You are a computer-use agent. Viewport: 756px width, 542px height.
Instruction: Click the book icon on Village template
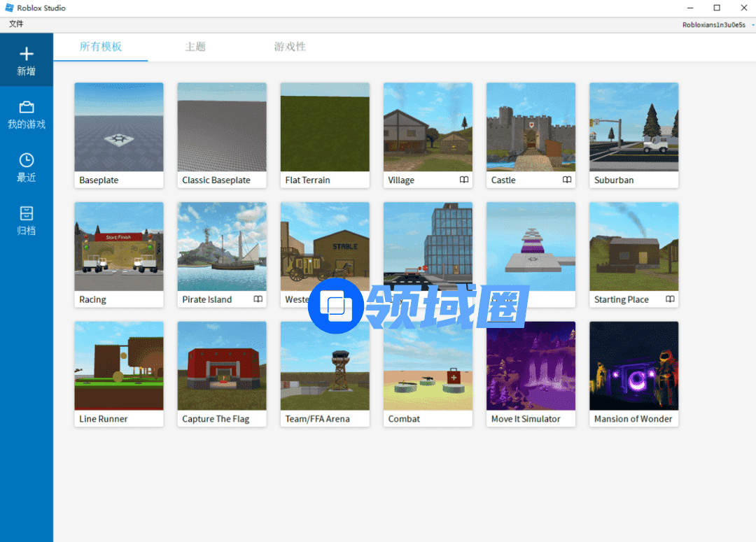(x=463, y=180)
